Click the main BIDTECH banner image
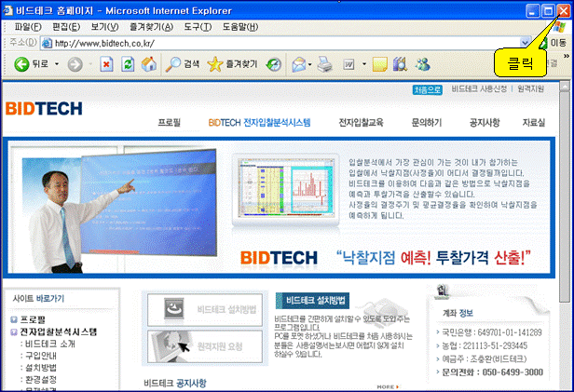The height and width of the screenshot is (392, 574). [279, 208]
